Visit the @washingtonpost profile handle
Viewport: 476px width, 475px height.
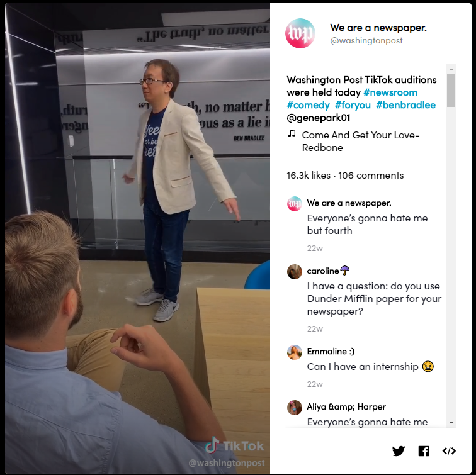366,41
